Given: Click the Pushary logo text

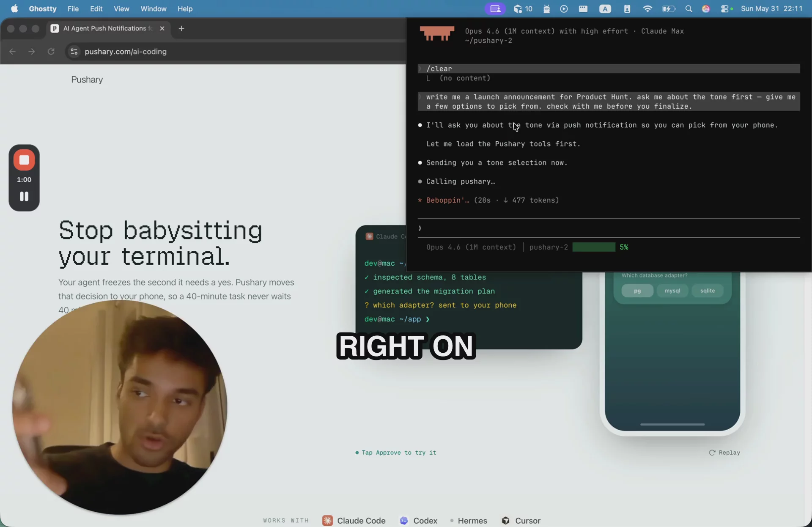Looking at the screenshot, I should (x=87, y=80).
